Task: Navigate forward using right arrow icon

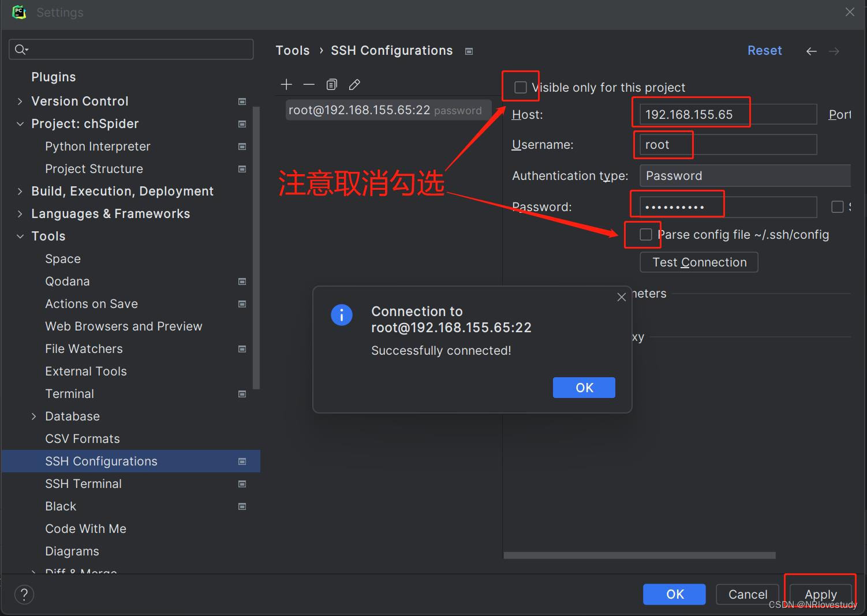Action: [x=834, y=51]
